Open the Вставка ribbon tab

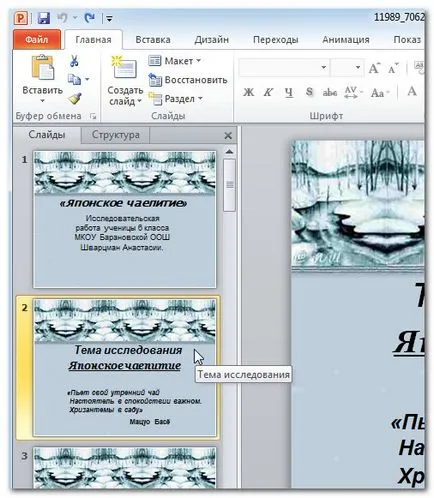tap(153, 40)
